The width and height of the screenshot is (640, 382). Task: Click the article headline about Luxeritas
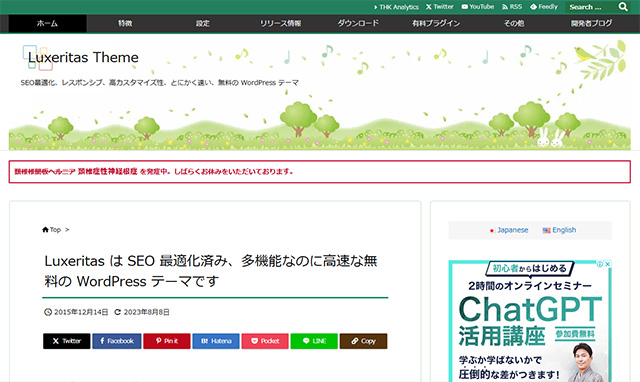tap(211, 271)
